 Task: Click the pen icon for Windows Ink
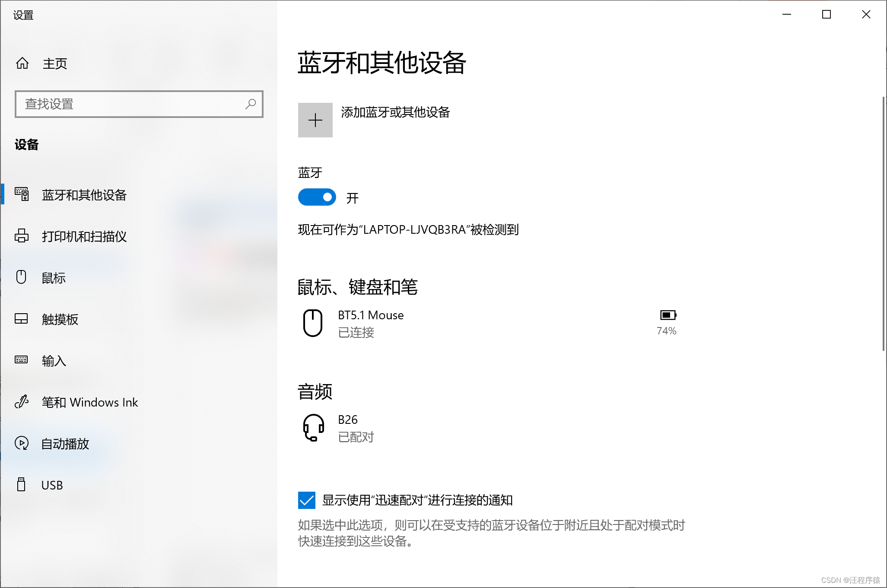(22, 402)
